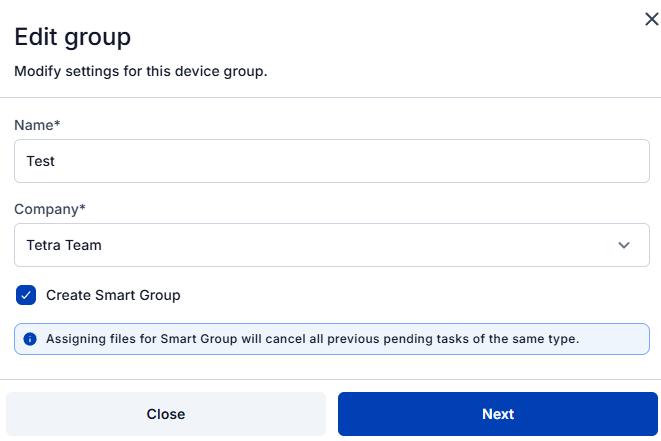Click the device group settings subtitle
The image size is (661, 441).
pyautogui.click(x=140, y=72)
